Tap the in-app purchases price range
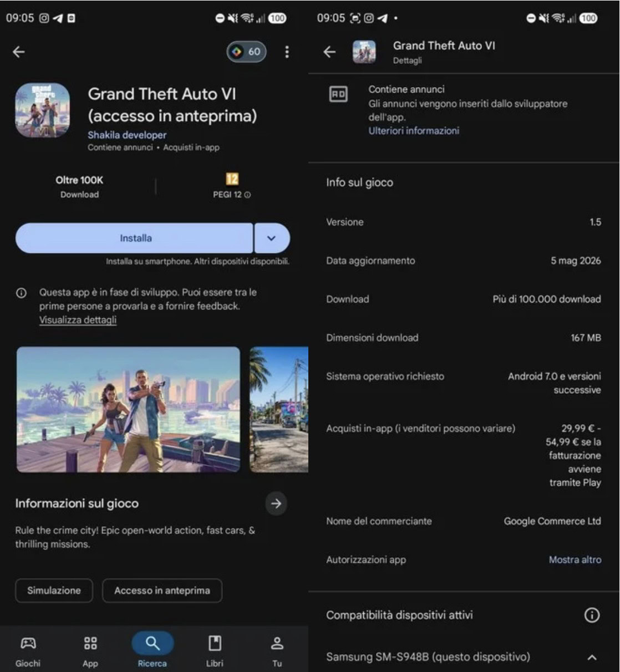This screenshot has width=620, height=672. 573,455
